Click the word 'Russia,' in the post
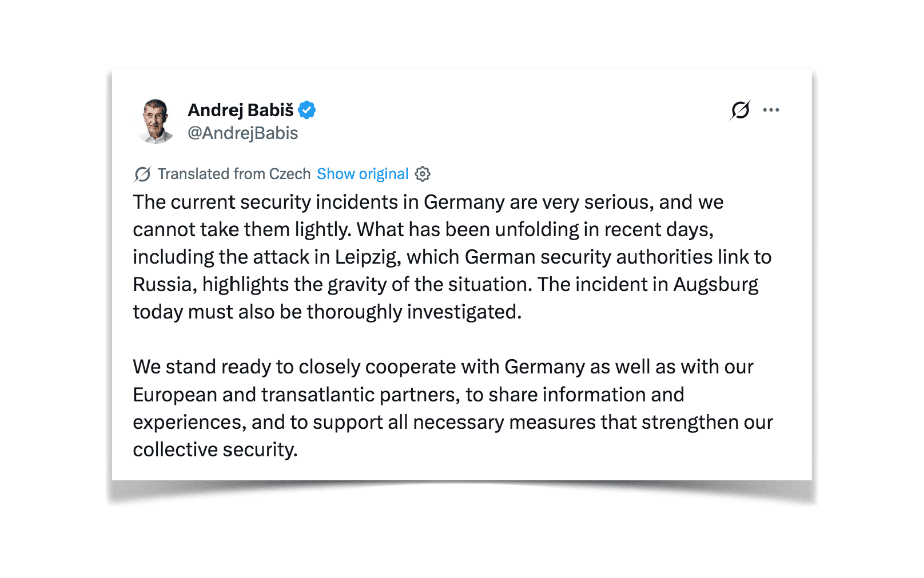 (165, 285)
